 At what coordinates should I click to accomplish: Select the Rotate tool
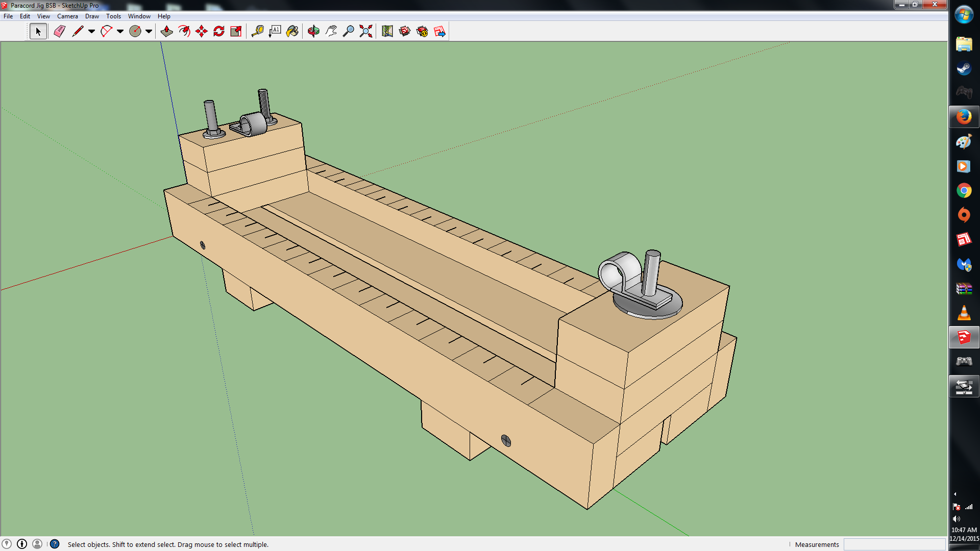pos(219,32)
